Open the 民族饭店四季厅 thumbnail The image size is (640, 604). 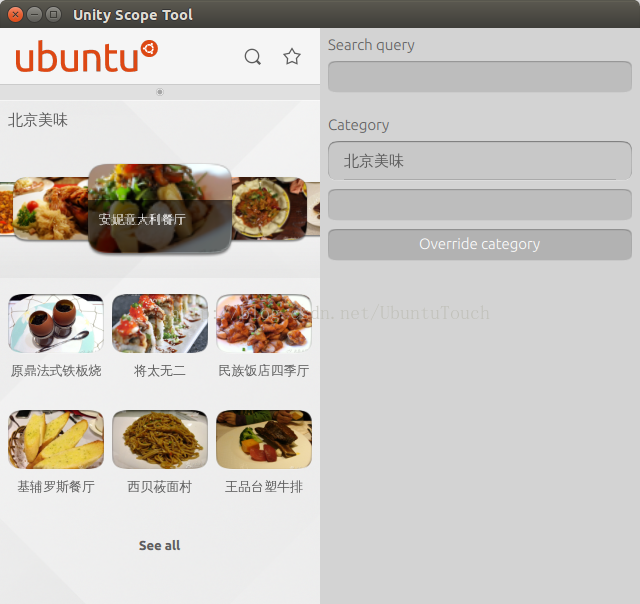click(264, 323)
